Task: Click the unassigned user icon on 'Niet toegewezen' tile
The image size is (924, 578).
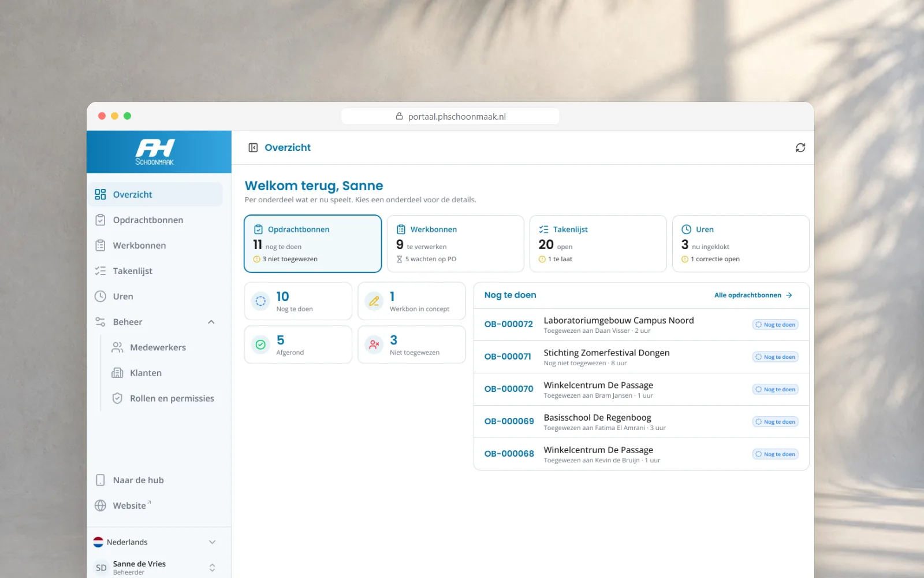Action: pyautogui.click(x=374, y=345)
